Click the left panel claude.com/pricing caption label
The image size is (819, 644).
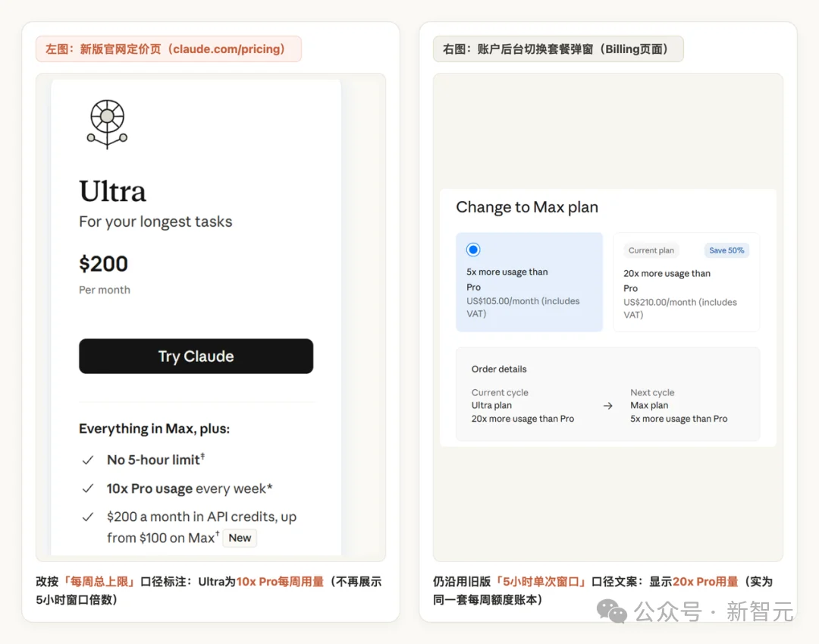coord(168,49)
